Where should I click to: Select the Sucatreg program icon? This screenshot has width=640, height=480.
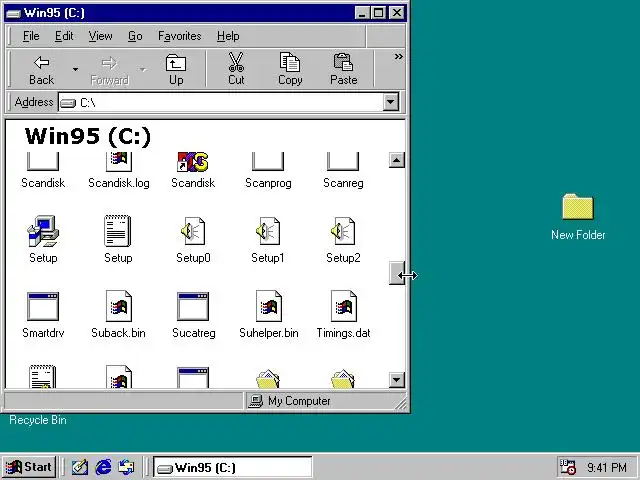click(x=193, y=306)
